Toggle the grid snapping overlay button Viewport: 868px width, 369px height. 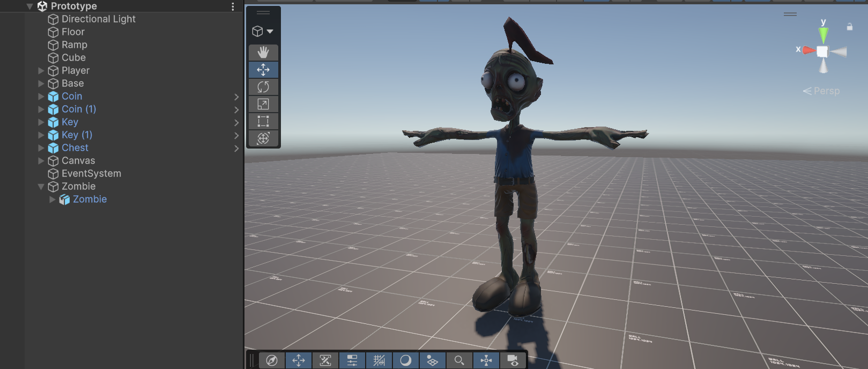[379, 360]
